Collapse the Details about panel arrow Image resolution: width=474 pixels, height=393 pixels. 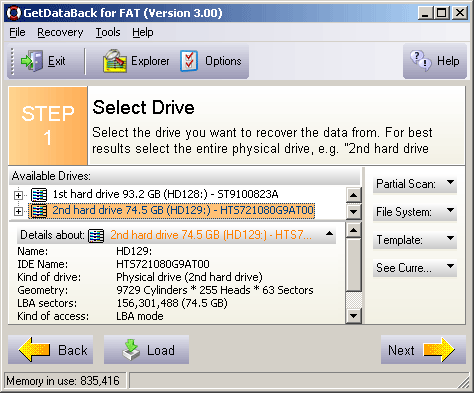click(x=329, y=234)
